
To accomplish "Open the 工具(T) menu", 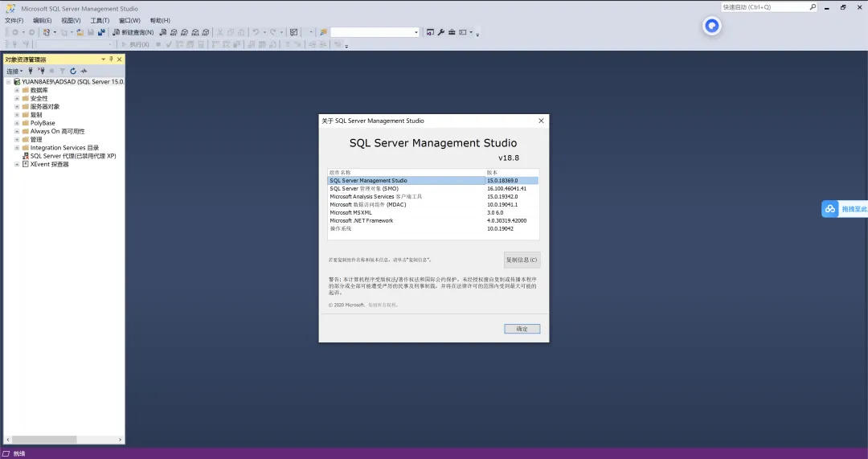I will 100,20.
